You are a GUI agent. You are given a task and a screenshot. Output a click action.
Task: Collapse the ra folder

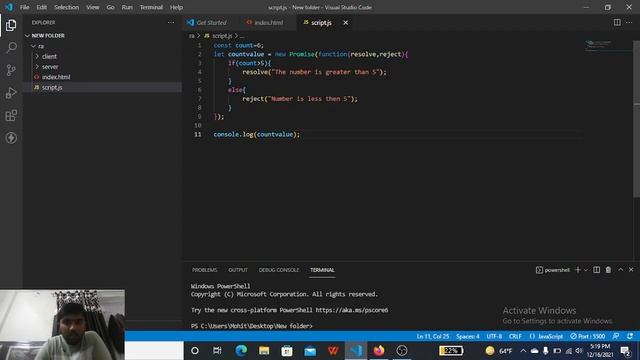point(102,46)
